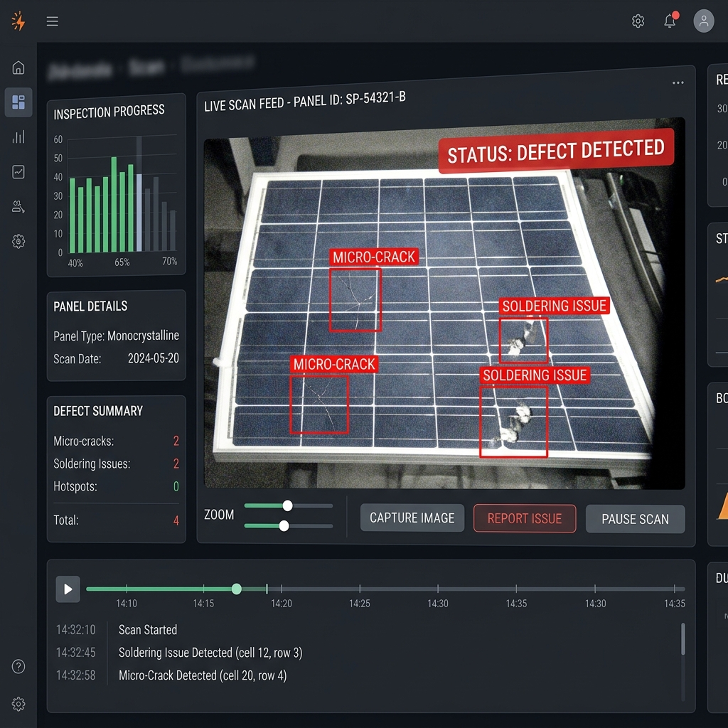Click the solar lightning app logo
This screenshot has height=728, width=728.
click(18, 21)
